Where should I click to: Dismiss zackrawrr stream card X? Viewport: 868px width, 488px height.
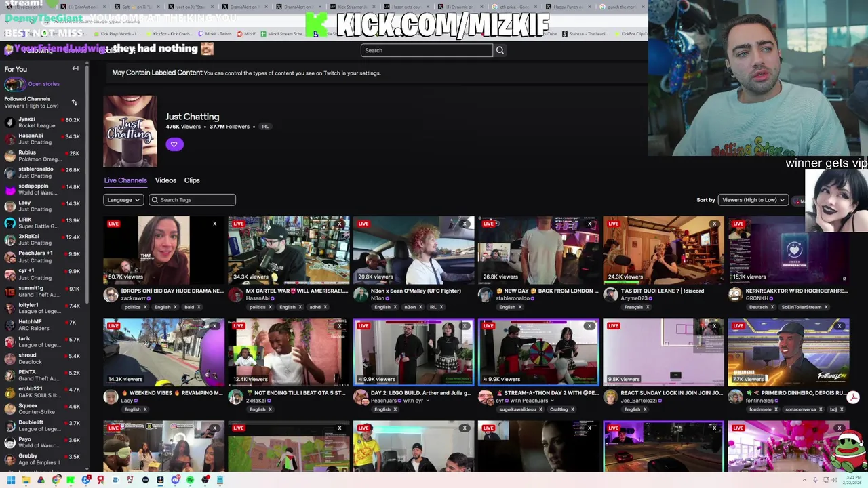pyautogui.click(x=215, y=224)
